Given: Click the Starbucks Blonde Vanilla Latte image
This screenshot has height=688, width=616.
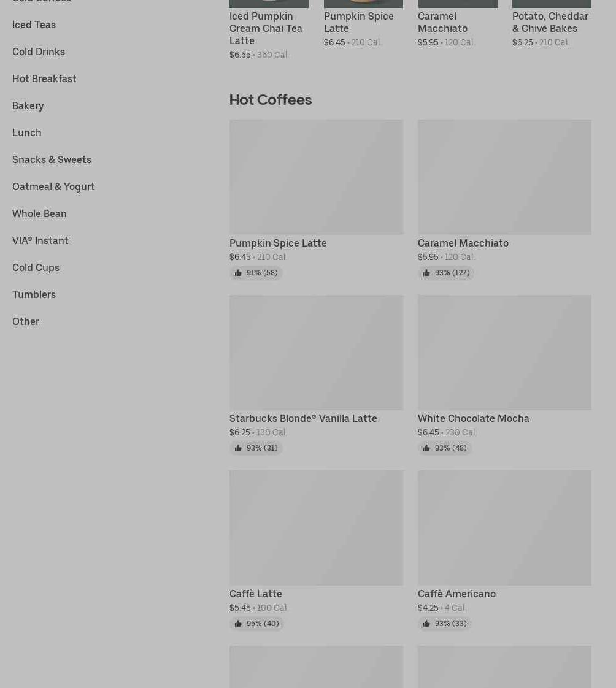Looking at the screenshot, I should 316,353.
